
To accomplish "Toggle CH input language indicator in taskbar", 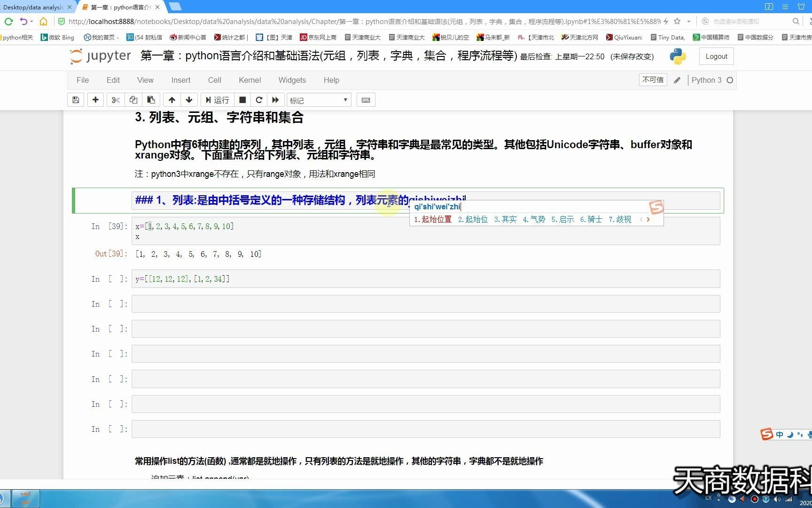I will pos(708,498).
